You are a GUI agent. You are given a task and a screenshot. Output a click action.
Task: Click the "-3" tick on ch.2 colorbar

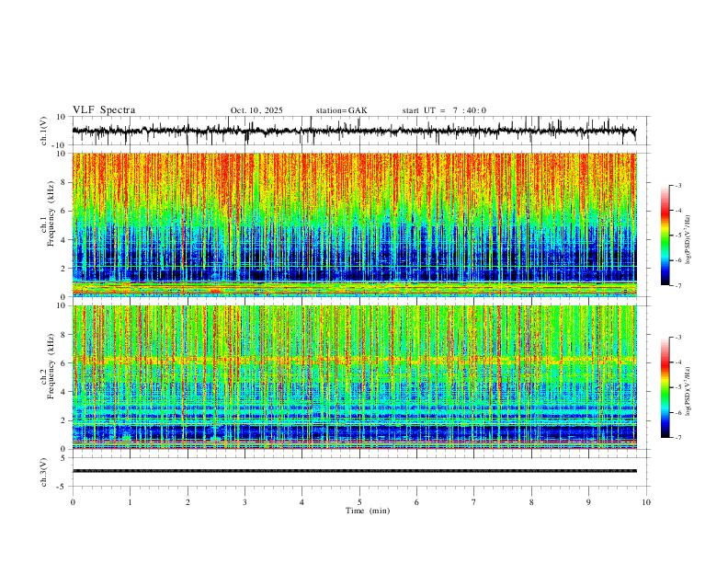coord(677,338)
